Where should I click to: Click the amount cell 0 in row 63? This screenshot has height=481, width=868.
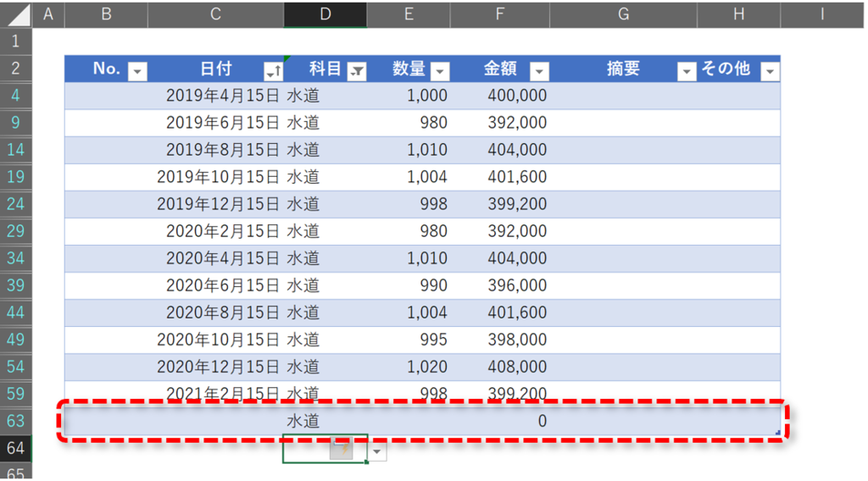tap(500, 421)
